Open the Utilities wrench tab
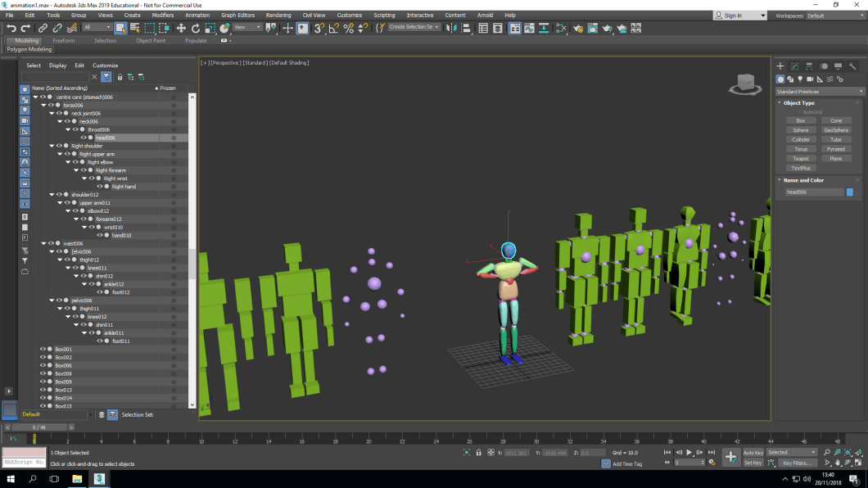868x488 pixels. pyautogui.click(x=852, y=66)
